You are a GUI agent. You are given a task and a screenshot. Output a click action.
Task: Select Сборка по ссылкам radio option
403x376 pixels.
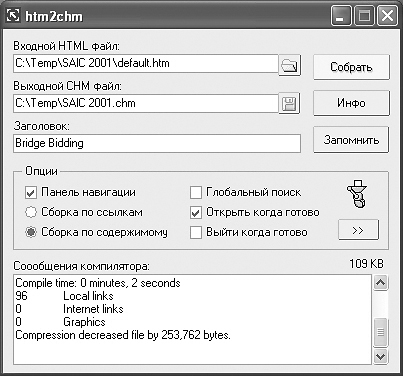[31, 213]
